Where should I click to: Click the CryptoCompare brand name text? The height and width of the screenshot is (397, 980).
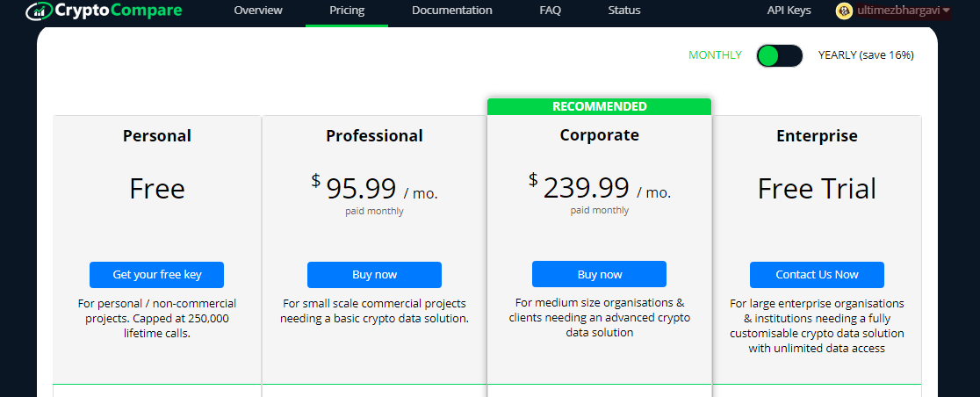pyautogui.click(x=118, y=11)
